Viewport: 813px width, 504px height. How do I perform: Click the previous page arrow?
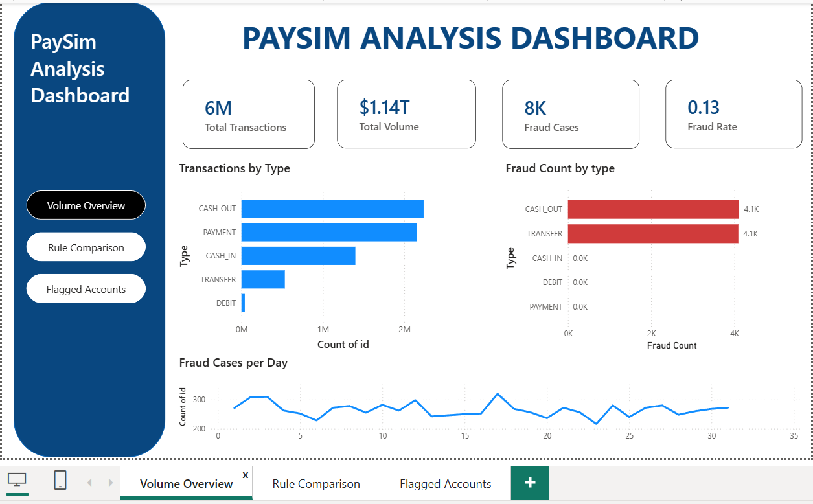(x=89, y=483)
